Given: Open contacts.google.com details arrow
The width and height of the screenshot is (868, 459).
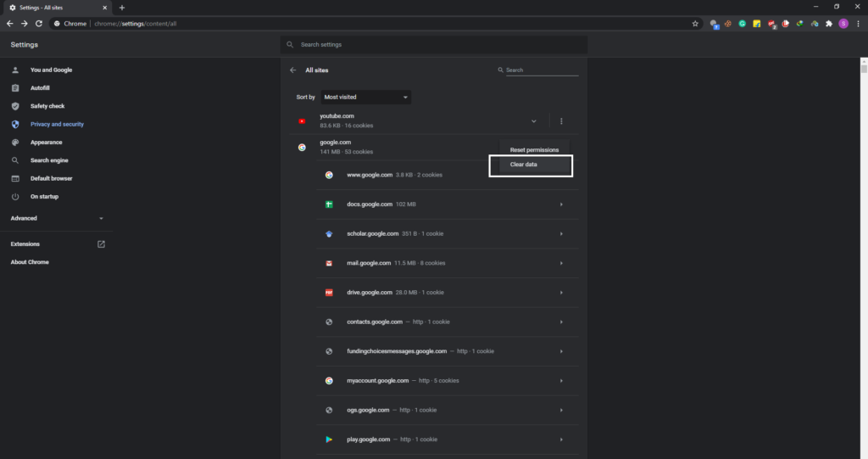Looking at the screenshot, I should [x=561, y=322].
